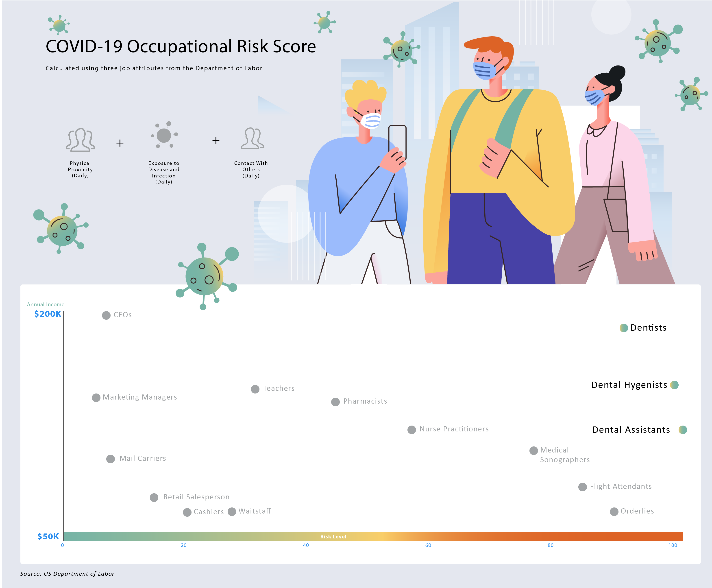Click the 20 tick on the risk axis
Viewport: 712px width, 588px height.
pyautogui.click(x=183, y=545)
